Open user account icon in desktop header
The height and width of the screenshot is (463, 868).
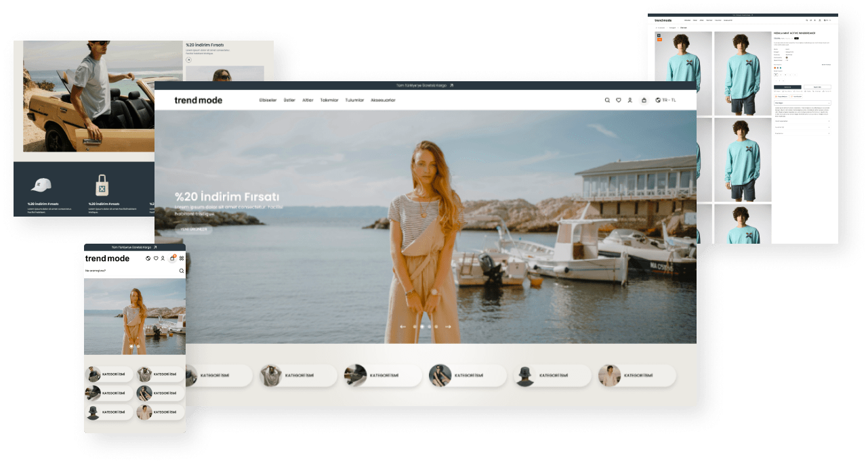point(629,100)
